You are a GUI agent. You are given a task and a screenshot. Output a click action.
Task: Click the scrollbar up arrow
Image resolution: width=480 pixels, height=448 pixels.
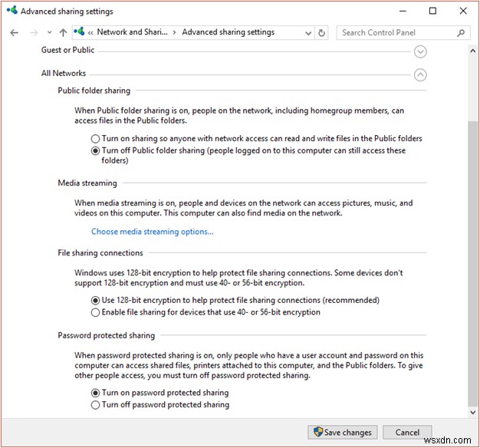(472, 51)
